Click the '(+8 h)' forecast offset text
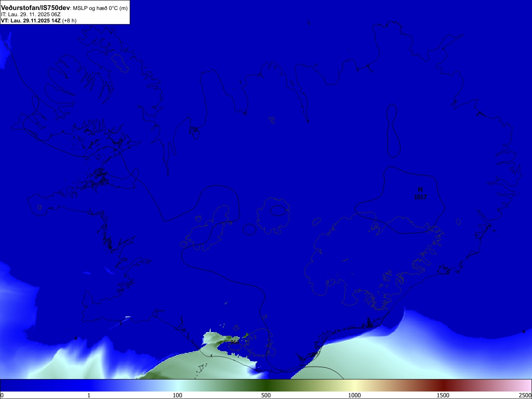The height and width of the screenshot is (399, 532). pos(69,20)
